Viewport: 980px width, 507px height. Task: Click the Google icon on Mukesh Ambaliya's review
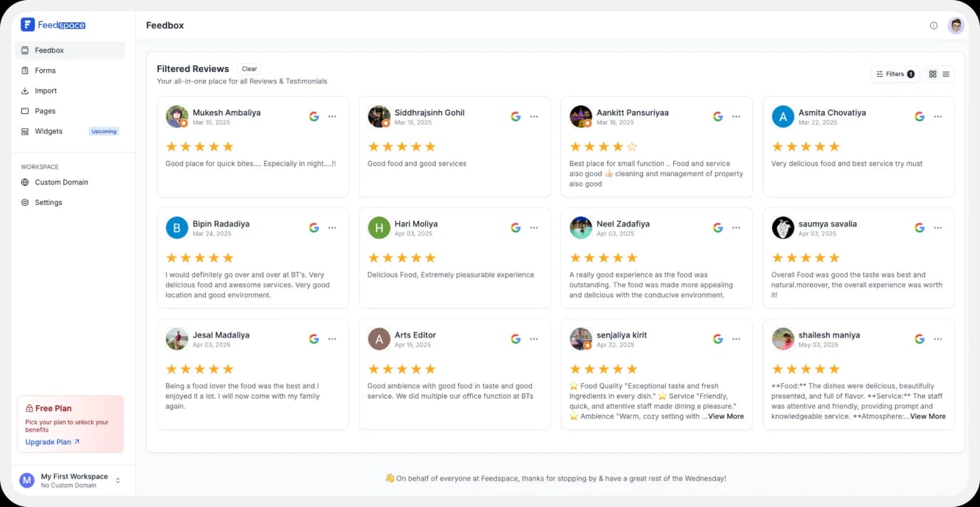[x=314, y=116]
